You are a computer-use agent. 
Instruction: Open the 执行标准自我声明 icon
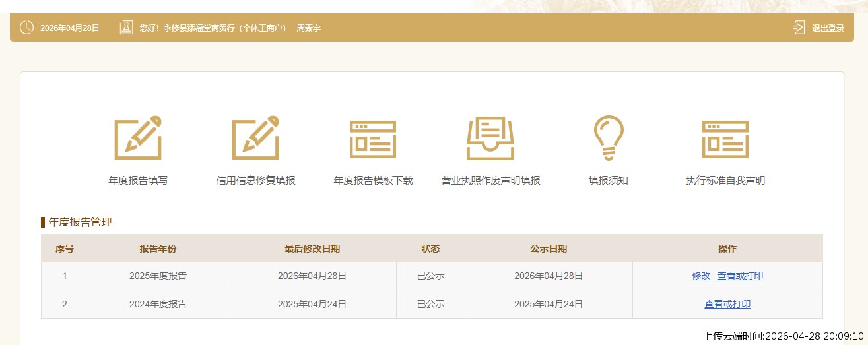(x=725, y=139)
